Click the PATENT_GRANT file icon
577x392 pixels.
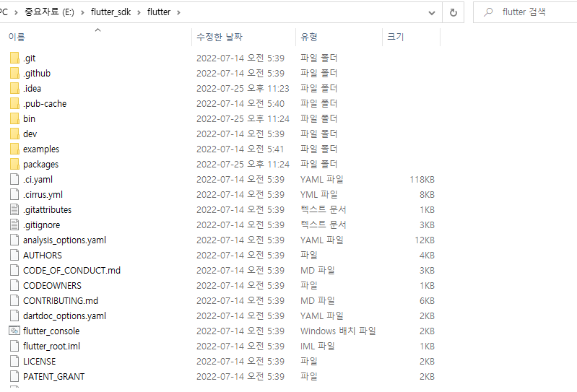pos(14,376)
